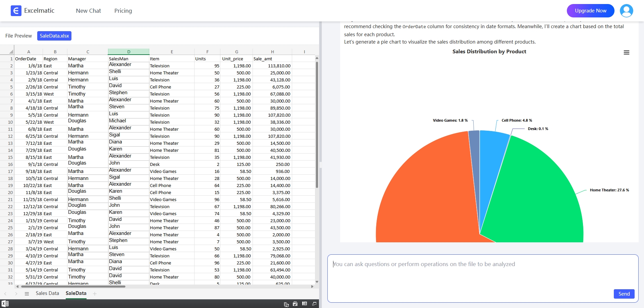Click the Excel icon in bottom bar

click(x=5, y=304)
